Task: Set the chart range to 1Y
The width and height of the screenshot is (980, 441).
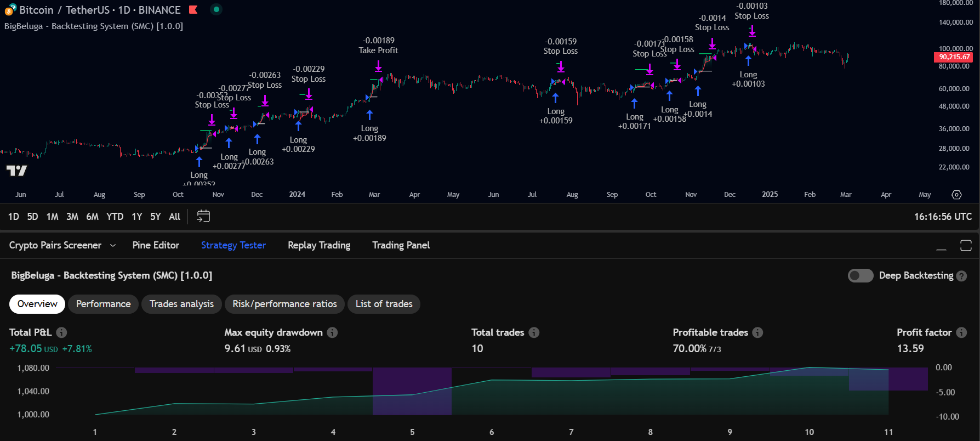Action: (136, 217)
